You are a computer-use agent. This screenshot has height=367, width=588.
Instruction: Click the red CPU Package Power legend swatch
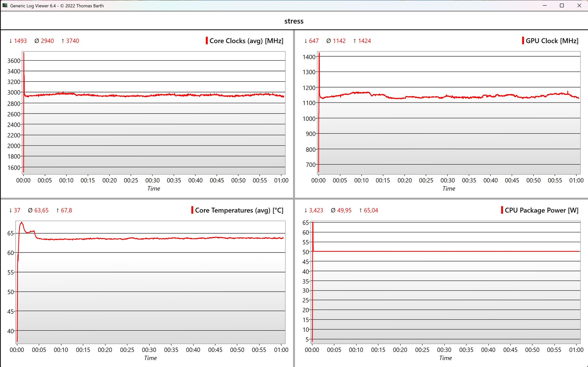click(502, 210)
